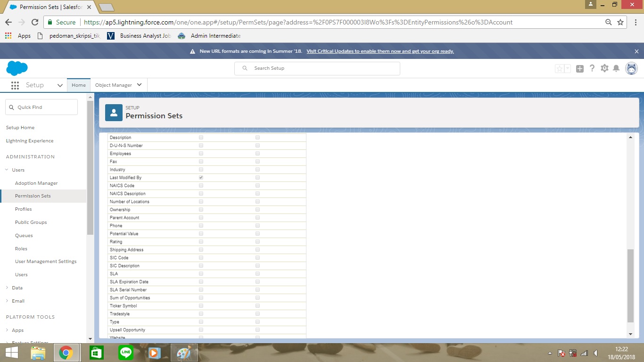
Task: Tick the right checkbox for Ticker Symbol
Action: 257,306
